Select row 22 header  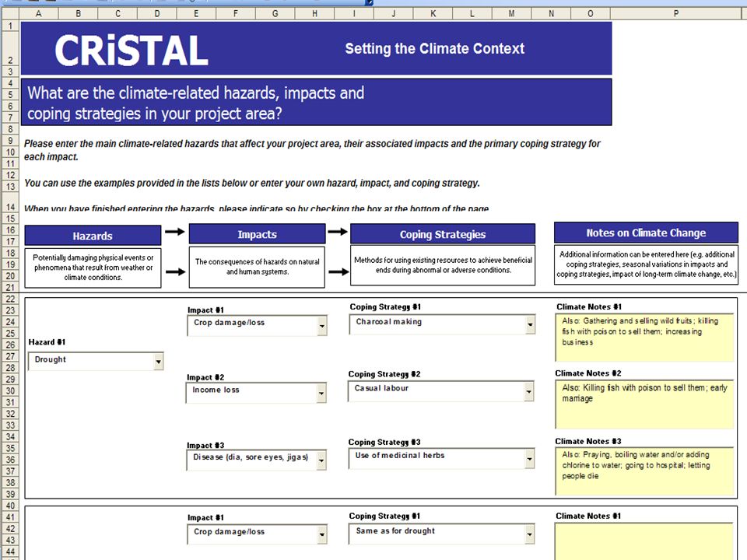click(10, 299)
